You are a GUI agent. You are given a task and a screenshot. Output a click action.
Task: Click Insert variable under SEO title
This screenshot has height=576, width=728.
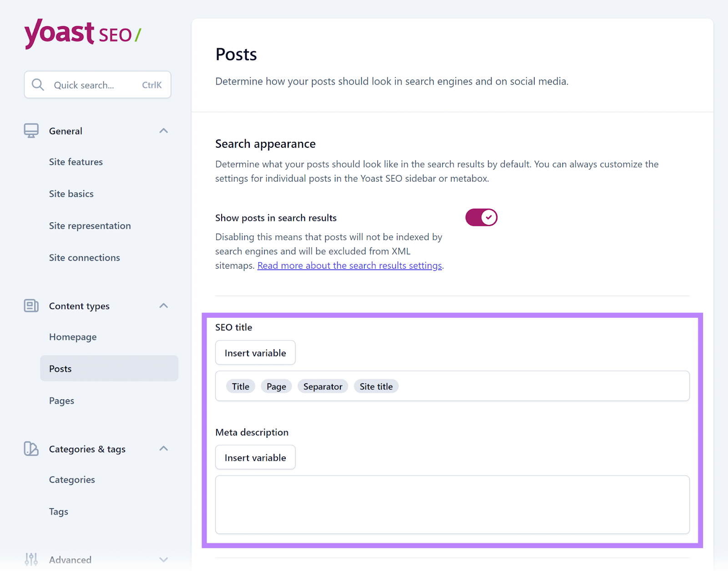pyautogui.click(x=255, y=352)
